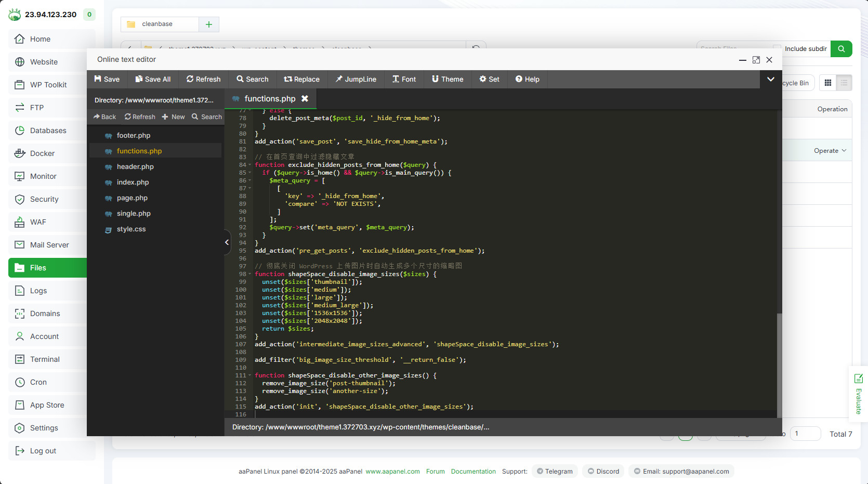This screenshot has width=868, height=484.
Task: Open the Operate dropdown
Action: tap(830, 151)
